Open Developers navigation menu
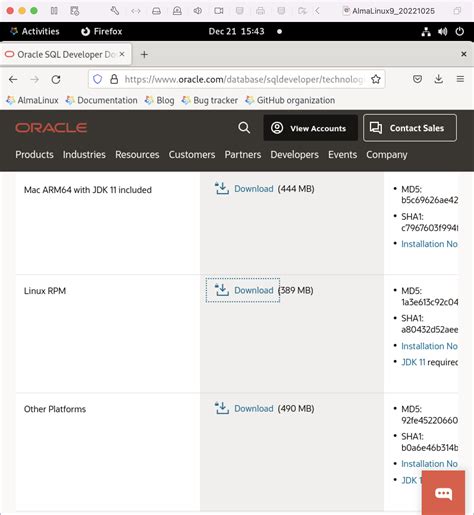 coord(294,155)
